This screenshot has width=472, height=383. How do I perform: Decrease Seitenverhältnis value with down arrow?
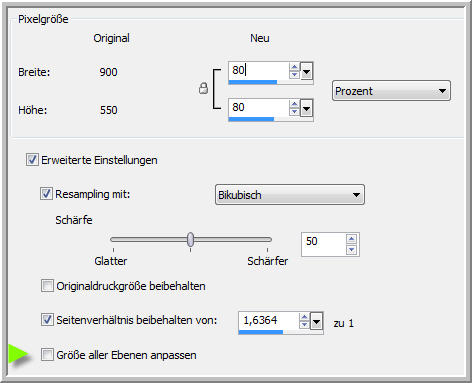[304, 324]
